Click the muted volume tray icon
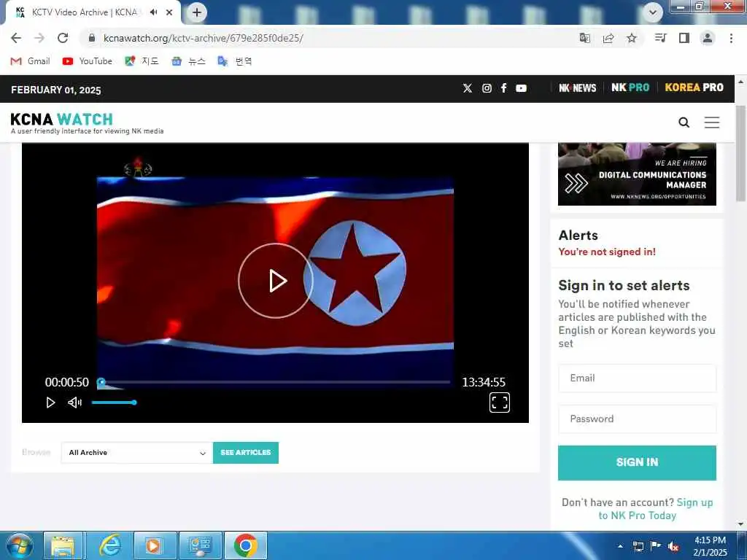The width and height of the screenshot is (747, 560). click(x=673, y=547)
